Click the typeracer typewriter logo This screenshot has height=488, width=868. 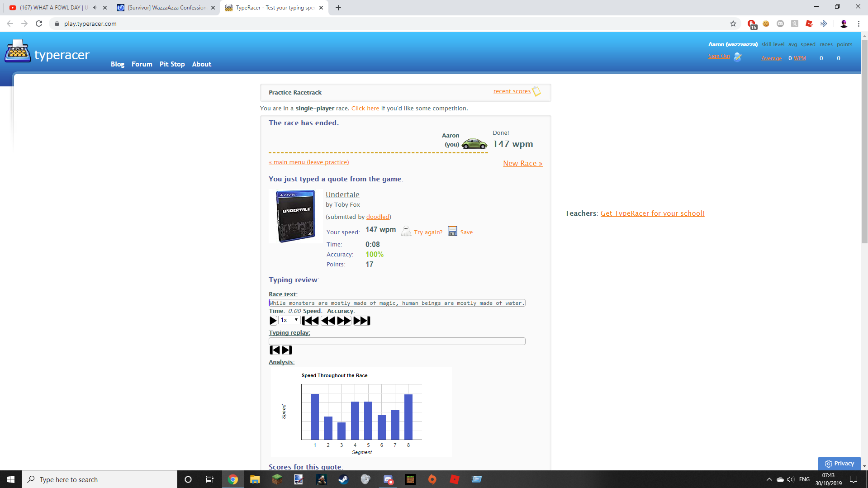[17, 51]
